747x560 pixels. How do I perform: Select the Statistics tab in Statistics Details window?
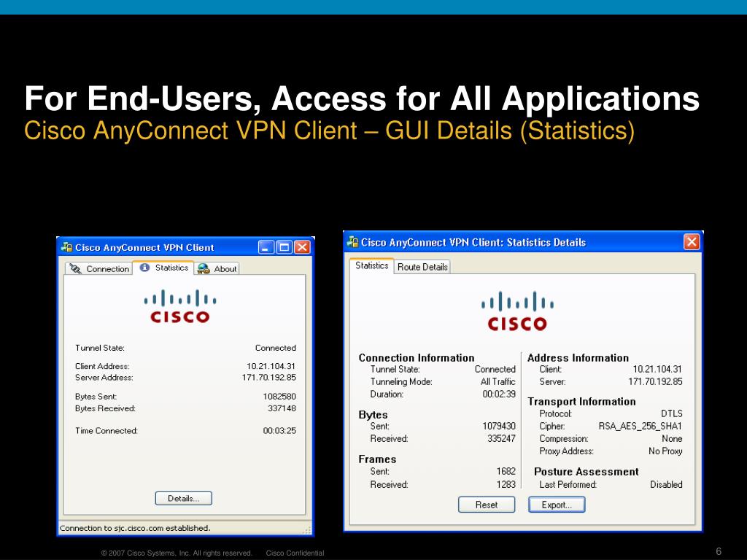(371, 265)
